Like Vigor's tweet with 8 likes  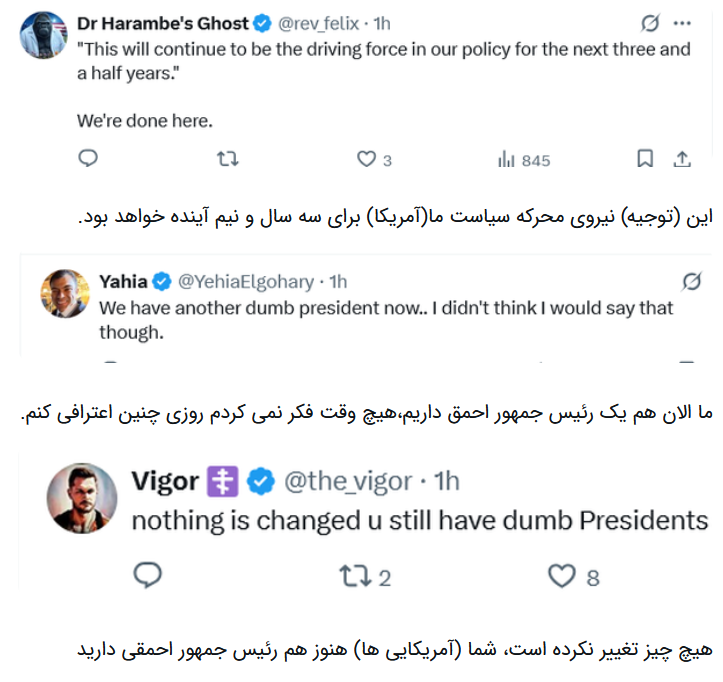(563, 574)
